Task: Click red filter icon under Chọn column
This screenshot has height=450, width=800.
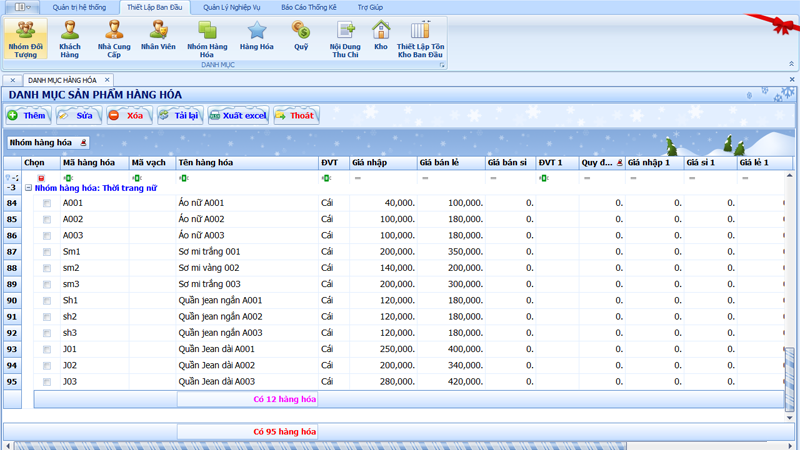Action: coord(41,178)
